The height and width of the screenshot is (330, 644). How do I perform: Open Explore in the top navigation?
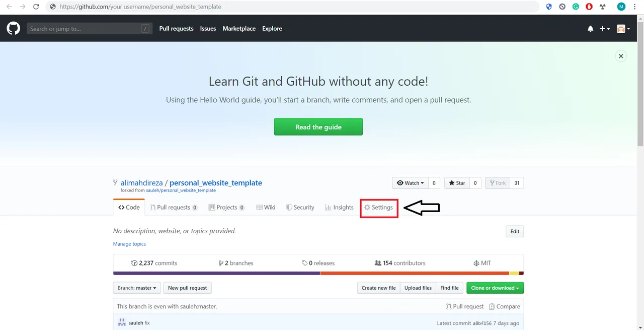coord(272,29)
